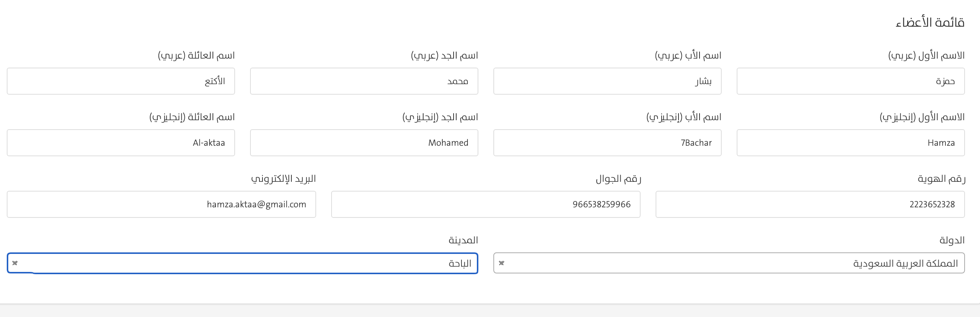Click the المدينة label above the city dropdown
This screenshot has height=317, width=980.
point(463,240)
